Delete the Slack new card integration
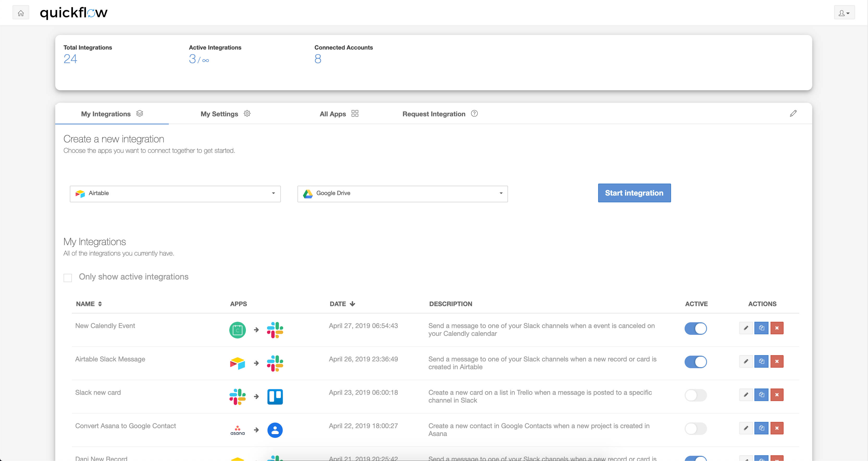868x461 pixels. (777, 395)
